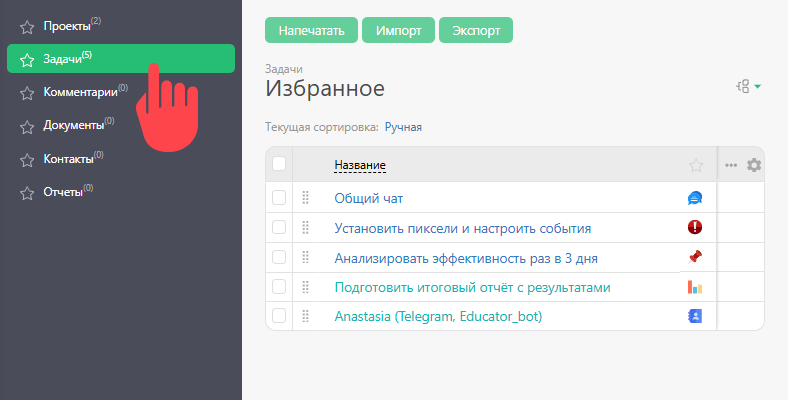Click the drag handle of Общий чат row
The image size is (788, 400).
(x=306, y=198)
